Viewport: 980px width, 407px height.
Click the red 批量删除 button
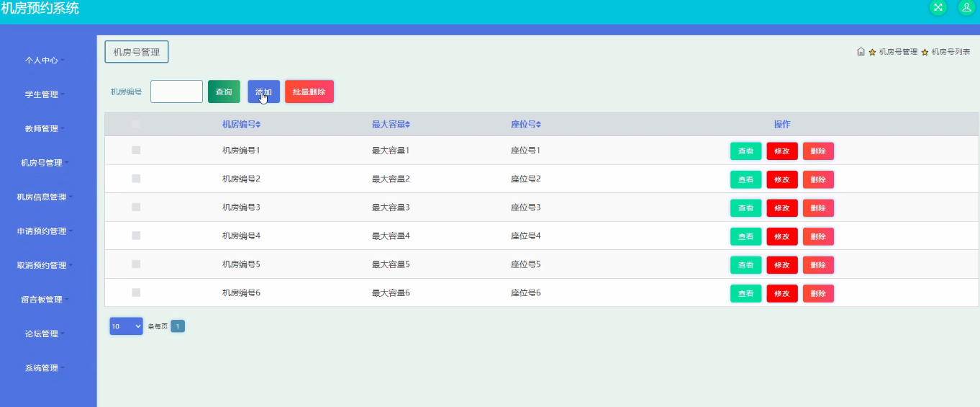(309, 91)
